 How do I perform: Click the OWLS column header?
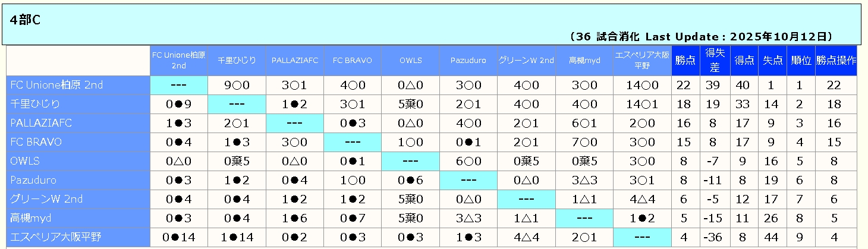point(411,60)
